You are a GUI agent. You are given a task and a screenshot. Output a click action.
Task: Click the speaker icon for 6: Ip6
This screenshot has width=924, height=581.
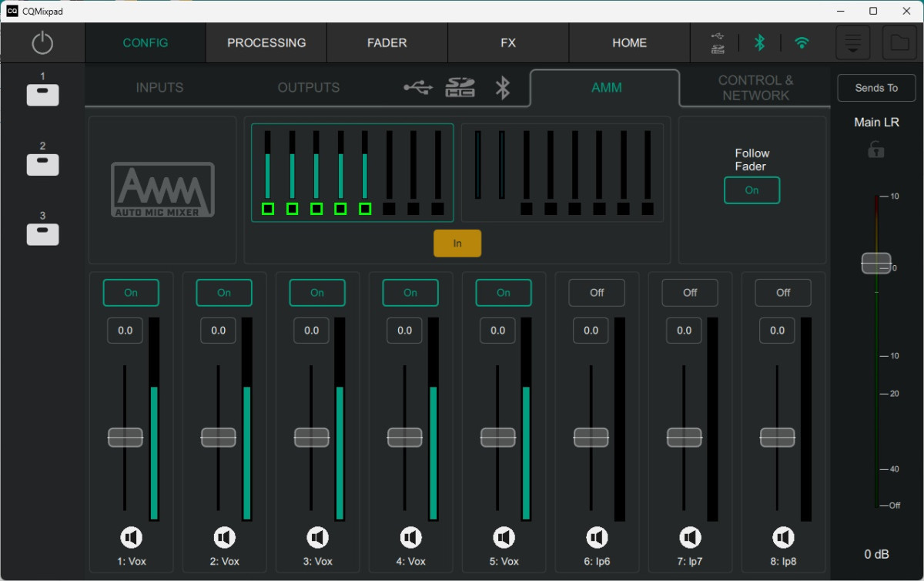597,537
